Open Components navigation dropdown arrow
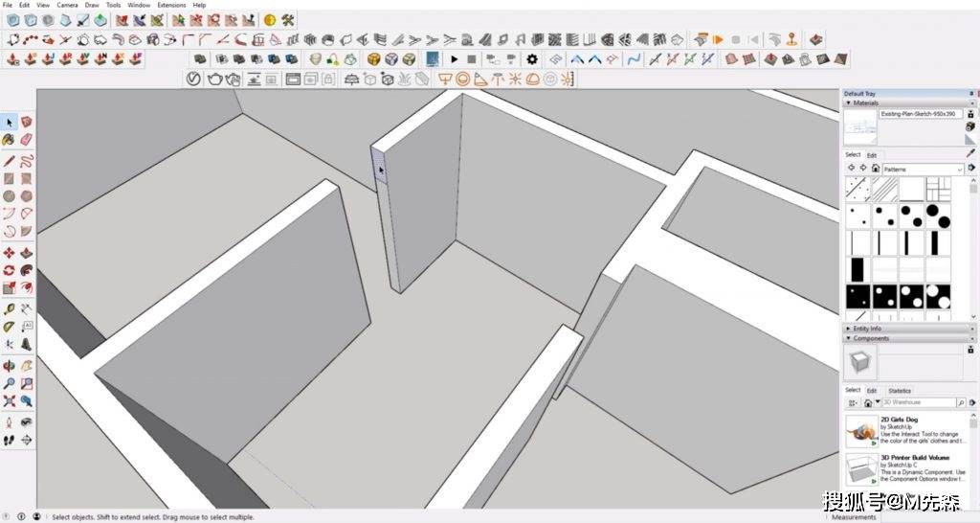The width and height of the screenshot is (980, 523). pyautogui.click(x=878, y=403)
